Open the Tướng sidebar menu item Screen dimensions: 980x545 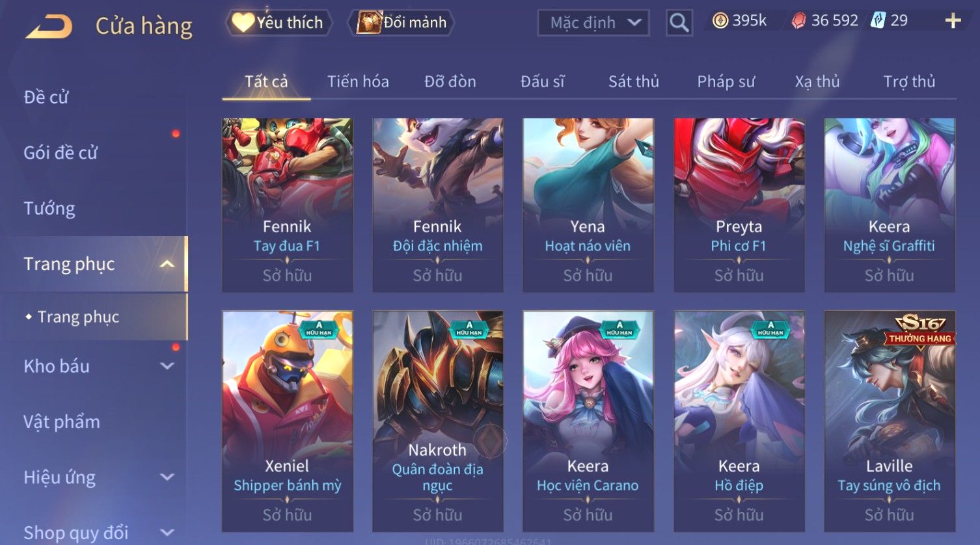(x=49, y=209)
